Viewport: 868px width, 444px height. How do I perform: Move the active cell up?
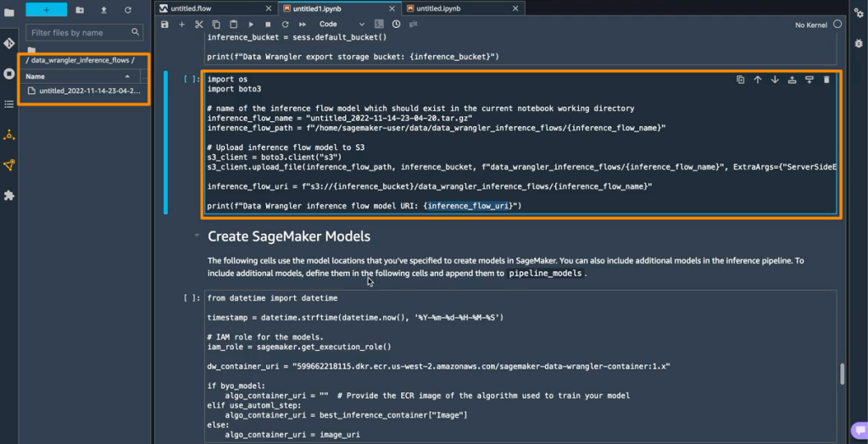(758, 80)
